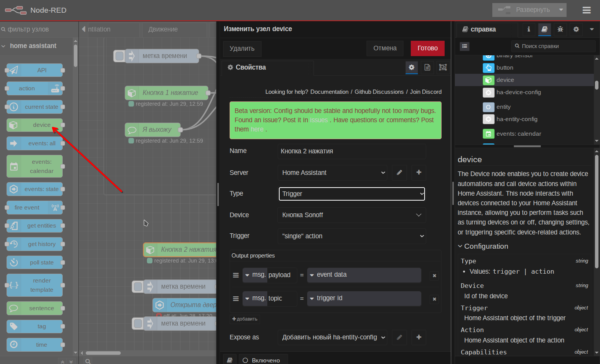600x364 pixels.
Task: Switch to the Движение flow tab
Action: pos(174,29)
